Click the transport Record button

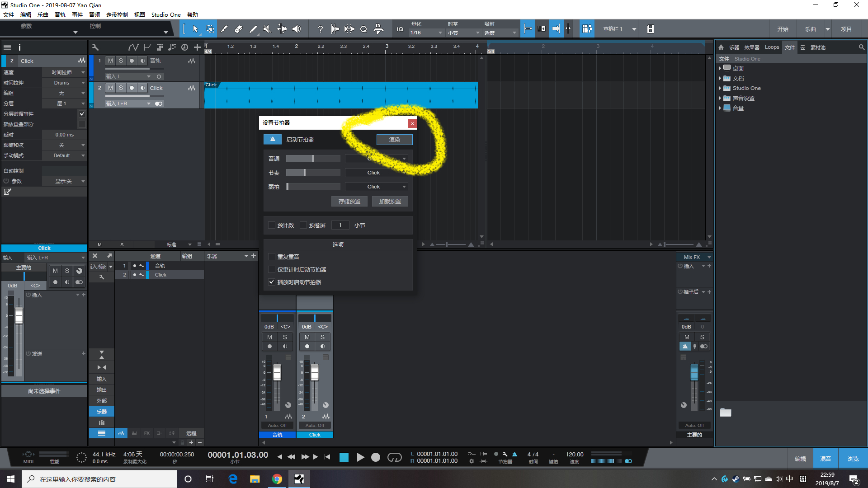(375, 457)
